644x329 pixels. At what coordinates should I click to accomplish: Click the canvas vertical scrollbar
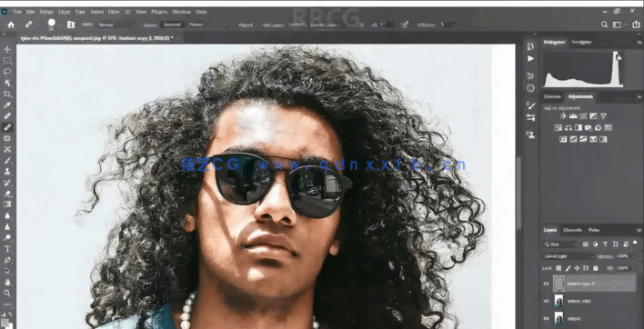tap(519, 193)
